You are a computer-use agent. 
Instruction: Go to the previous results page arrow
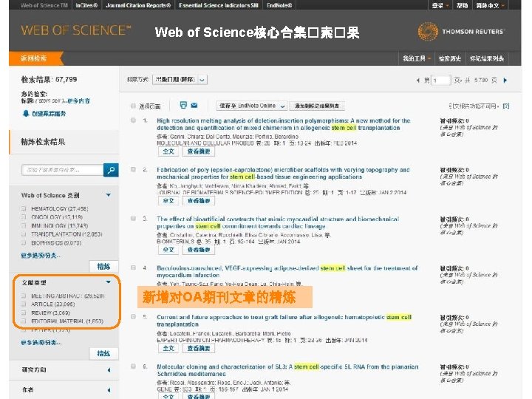tap(417, 81)
